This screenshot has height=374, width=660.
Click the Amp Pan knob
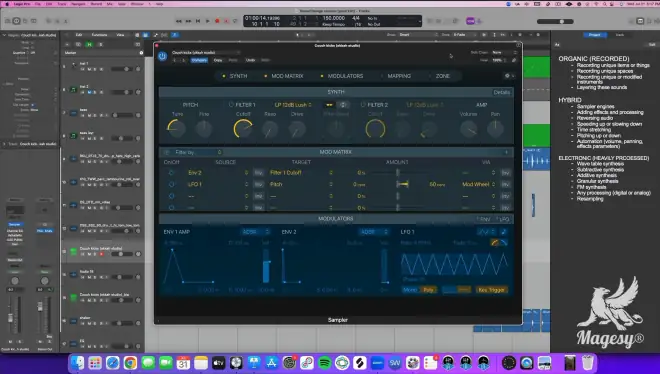[x=495, y=129]
